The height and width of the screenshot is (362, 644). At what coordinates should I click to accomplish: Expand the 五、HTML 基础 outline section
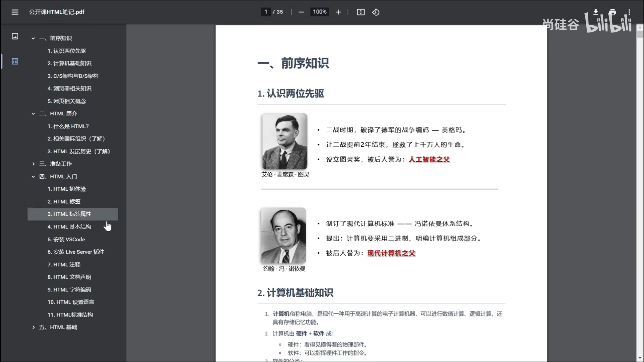(x=33, y=327)
